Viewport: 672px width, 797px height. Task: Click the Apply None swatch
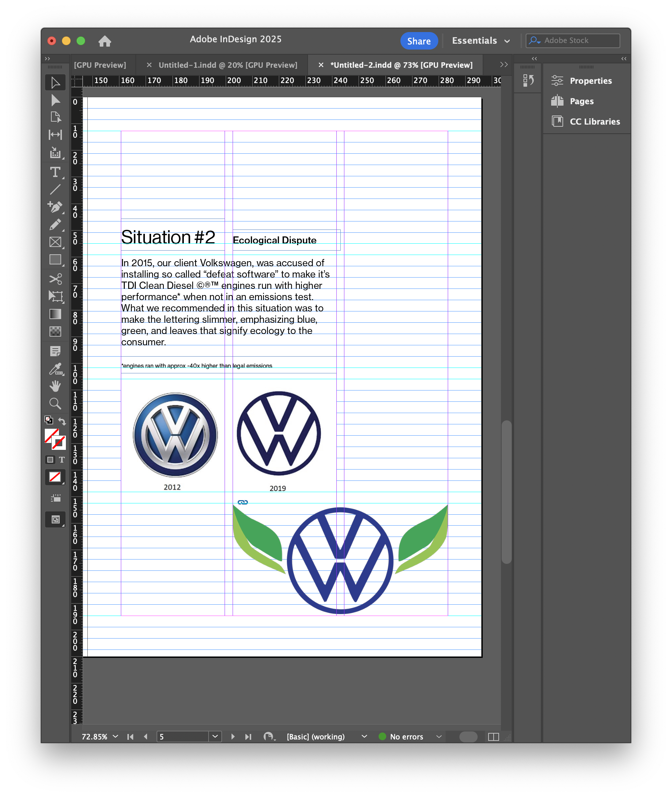pos(55,477)
